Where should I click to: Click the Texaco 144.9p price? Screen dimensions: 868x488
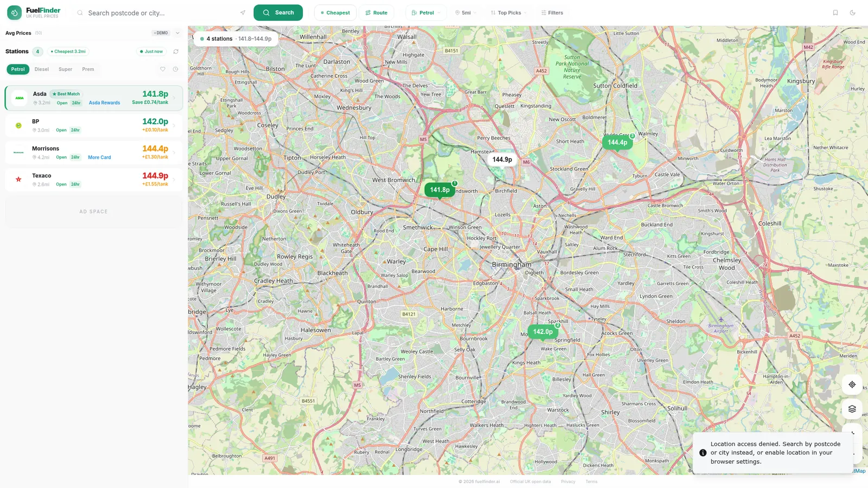(x=155, y=176)
